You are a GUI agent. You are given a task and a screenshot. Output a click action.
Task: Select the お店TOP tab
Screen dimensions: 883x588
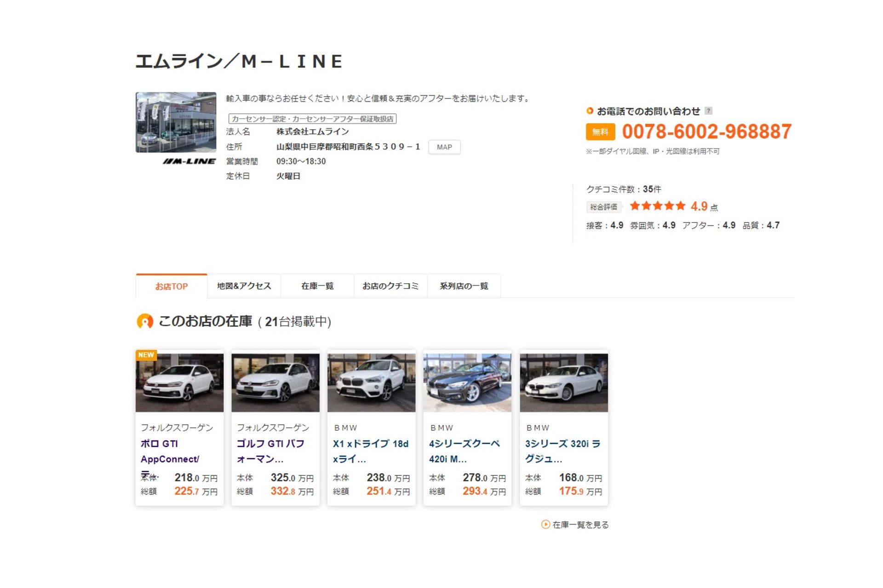[x=172, y=286]
